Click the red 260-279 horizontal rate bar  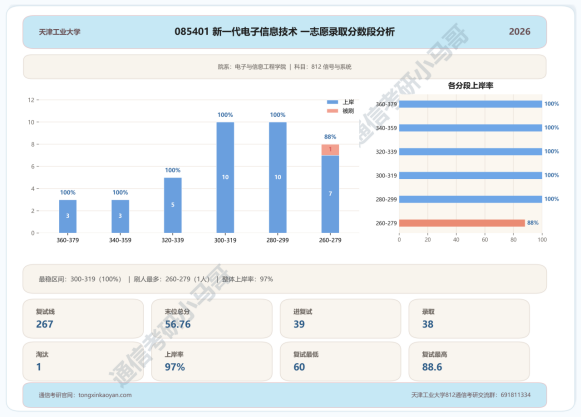(462, 223)
